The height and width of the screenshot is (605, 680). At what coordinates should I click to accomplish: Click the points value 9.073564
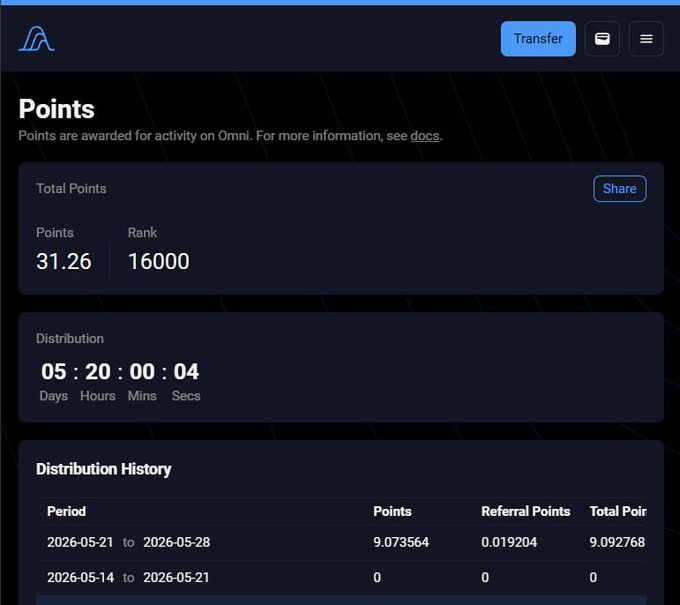[401, 542]
